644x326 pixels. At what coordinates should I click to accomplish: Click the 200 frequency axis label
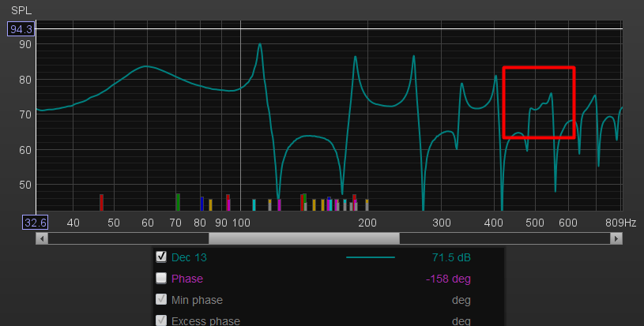(367, 223)
